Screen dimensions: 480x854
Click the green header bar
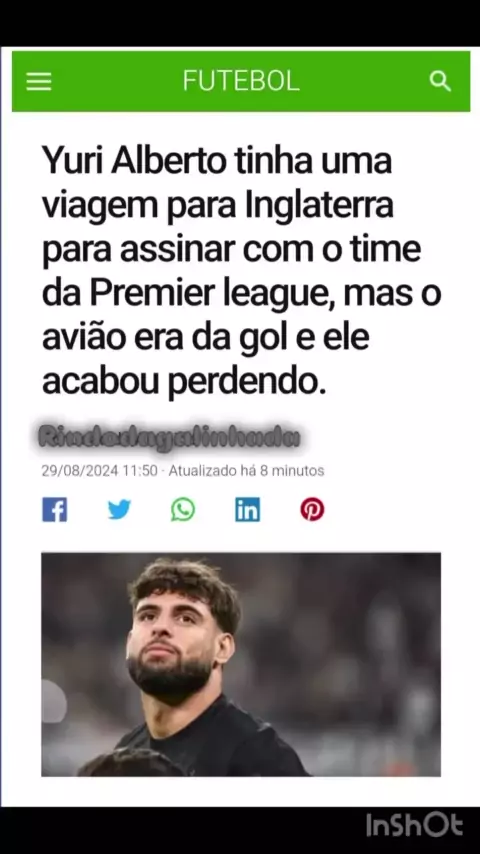241,81
